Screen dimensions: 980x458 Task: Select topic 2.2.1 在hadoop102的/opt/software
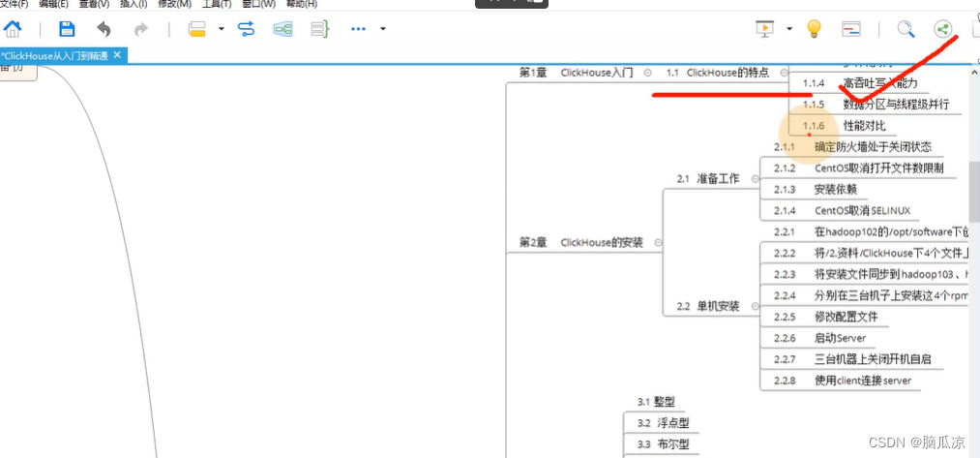tap(872, 232)
